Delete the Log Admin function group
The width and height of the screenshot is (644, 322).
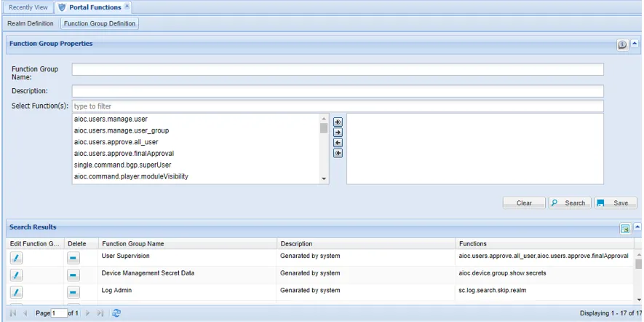click(73, 292)
